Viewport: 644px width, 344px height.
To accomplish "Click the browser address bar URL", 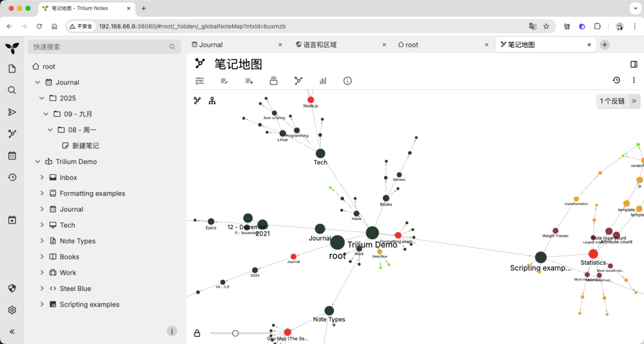I will point(192,26).
